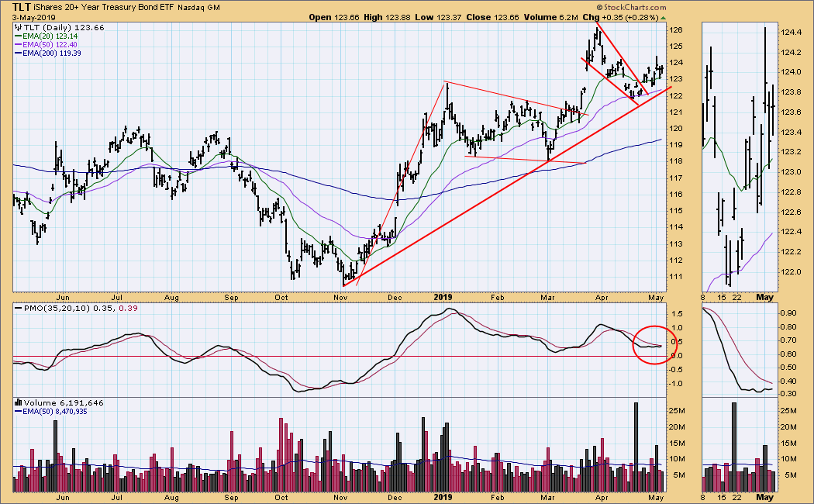Click the 'EMA(20) 123.14' legend entry
The height and width of the screenshot is (504, 814).
click(x=50, y=36)
